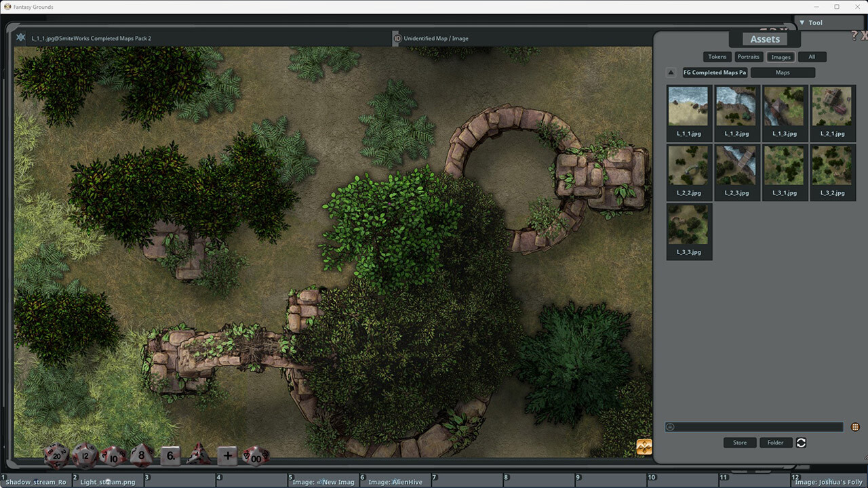Screen dimensions: 868x488
Task: Toggle the Portraits asset filter
Action: [x=749, y=57]
